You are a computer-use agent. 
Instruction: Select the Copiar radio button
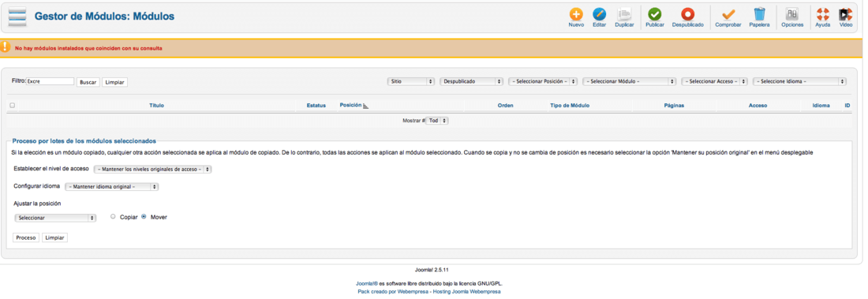[113, 217]
